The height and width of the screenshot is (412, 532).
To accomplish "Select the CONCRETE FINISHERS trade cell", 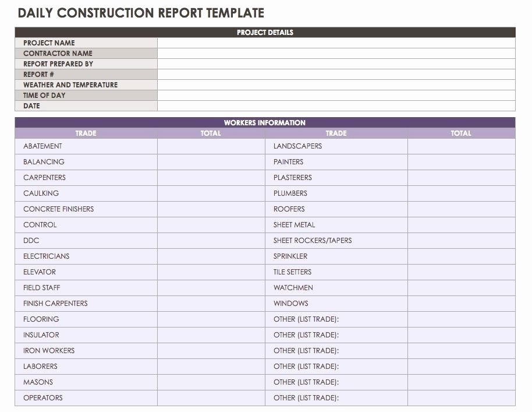I will 86,209.
